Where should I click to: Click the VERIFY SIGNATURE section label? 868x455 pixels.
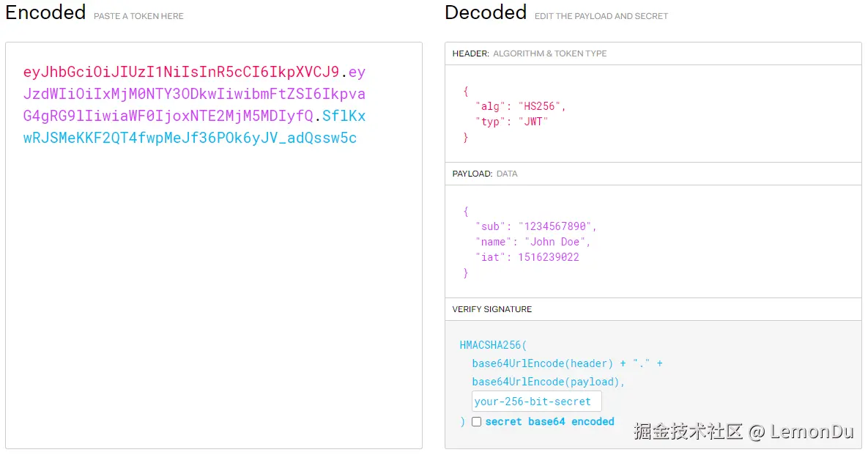(x=492, y=309)
